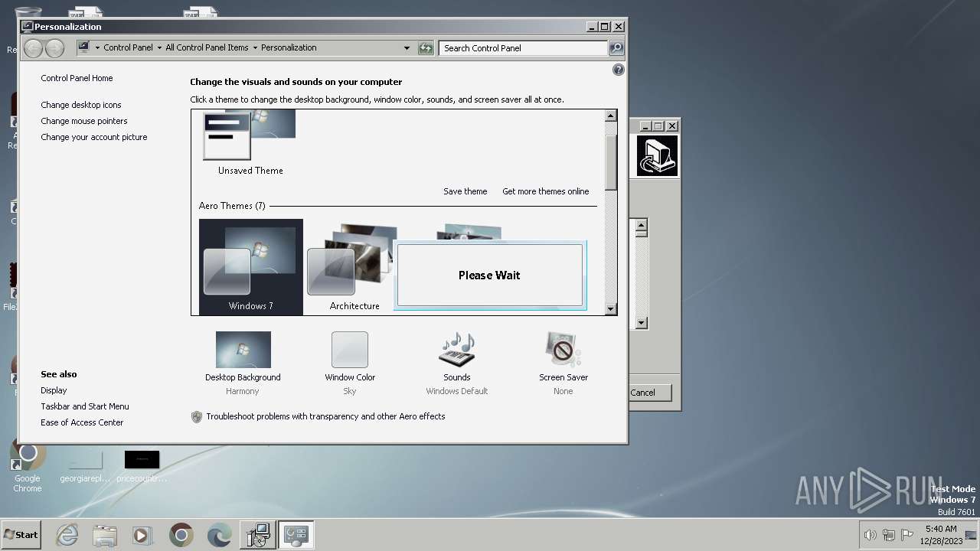Open Google Chrome from the taskbar
This screenshot has height=551, width=980.
point(181,535)
